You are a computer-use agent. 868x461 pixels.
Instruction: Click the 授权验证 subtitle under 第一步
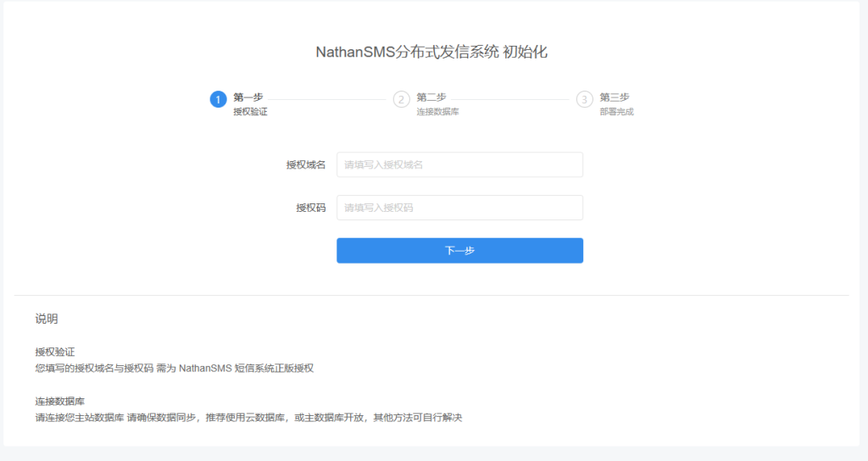[x=250, y=112]
